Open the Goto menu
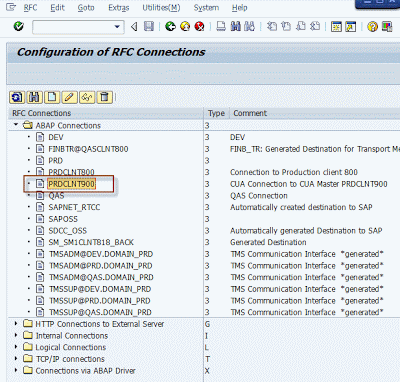This screenshot has width=400, height=382. pyautogui.click(x=86, y=8)
